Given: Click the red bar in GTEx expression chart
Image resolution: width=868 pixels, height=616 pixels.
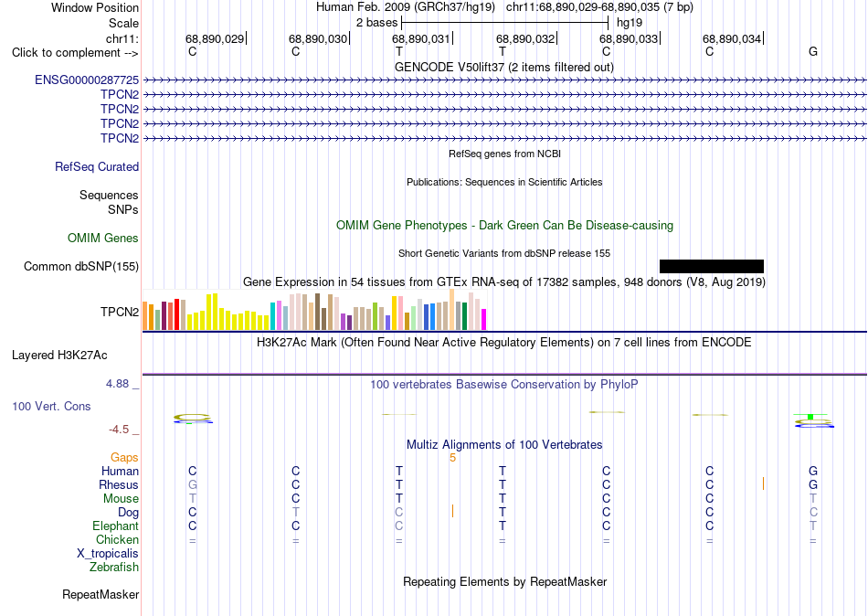Looking at the screenshot, I should [177, 314].
